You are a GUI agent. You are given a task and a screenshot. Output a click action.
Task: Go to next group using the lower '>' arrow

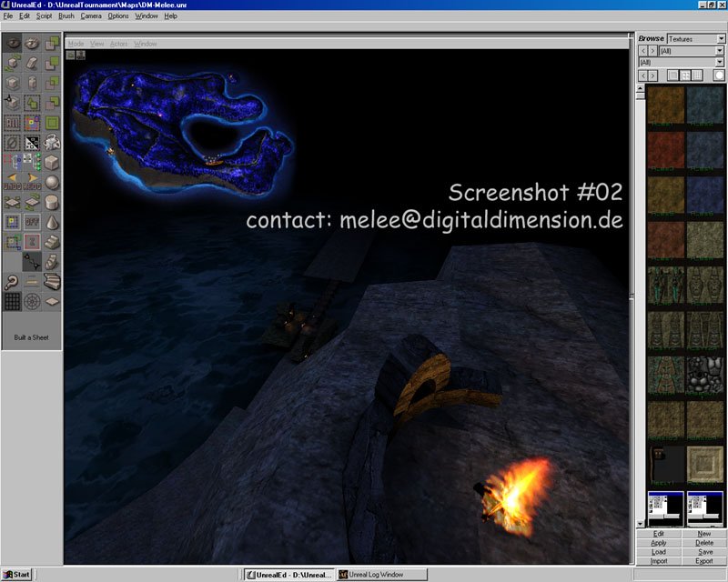pyautogui.click(x=652, y=75)
